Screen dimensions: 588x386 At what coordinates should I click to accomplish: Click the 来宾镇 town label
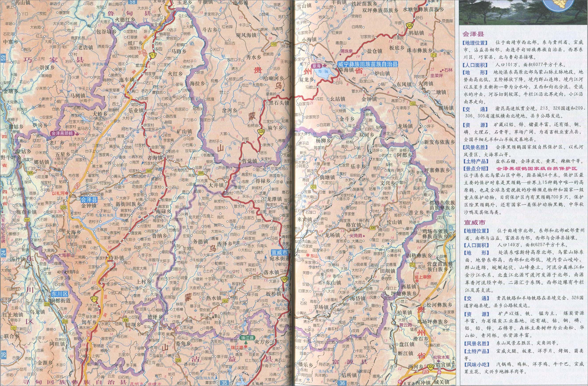point(305,219)
